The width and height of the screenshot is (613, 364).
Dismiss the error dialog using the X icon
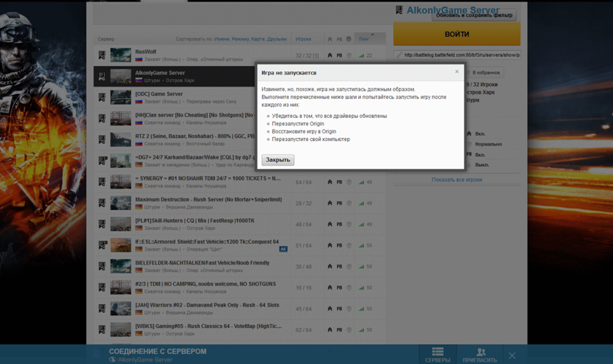[x=457, y=71]
